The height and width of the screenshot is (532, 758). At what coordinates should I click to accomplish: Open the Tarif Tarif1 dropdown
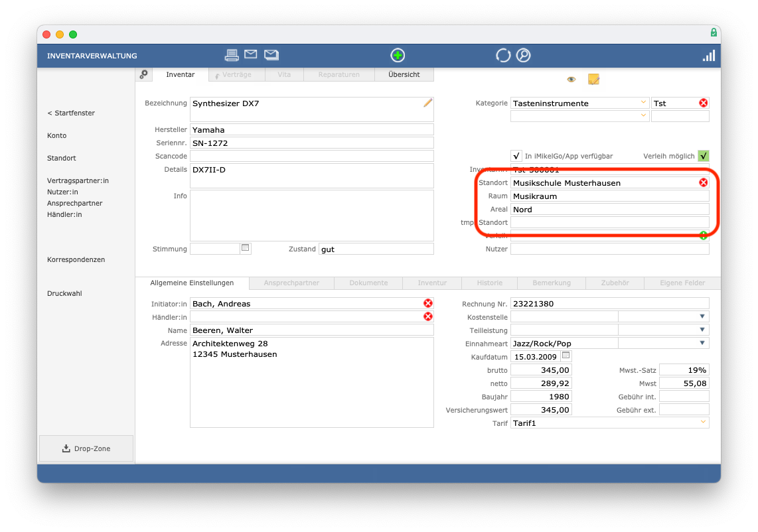703,423
